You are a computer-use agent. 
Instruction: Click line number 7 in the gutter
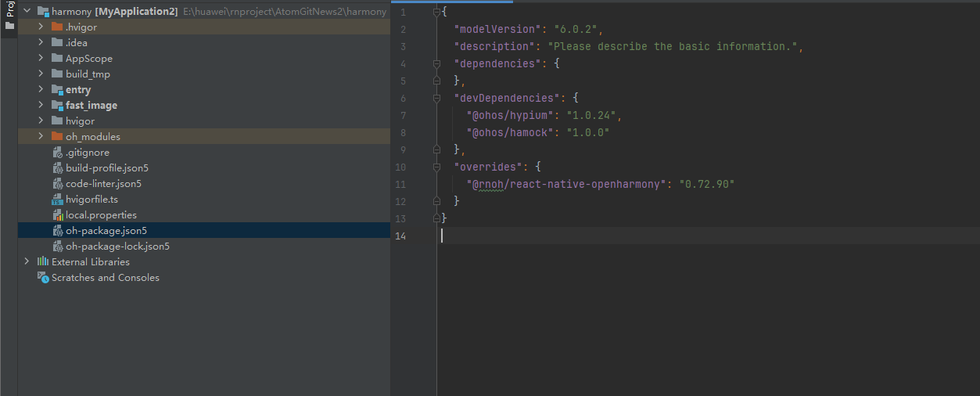(x=404, y=116)
